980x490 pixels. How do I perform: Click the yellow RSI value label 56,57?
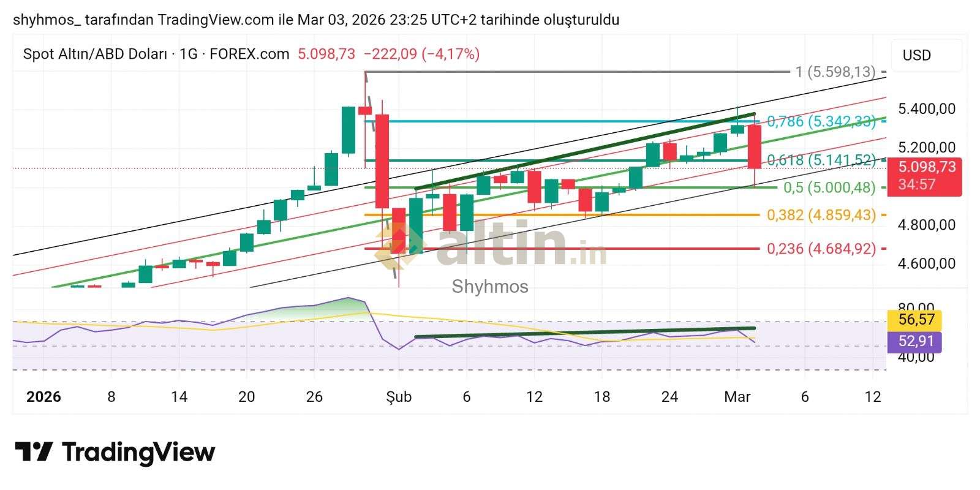click(x=916, y=320)
